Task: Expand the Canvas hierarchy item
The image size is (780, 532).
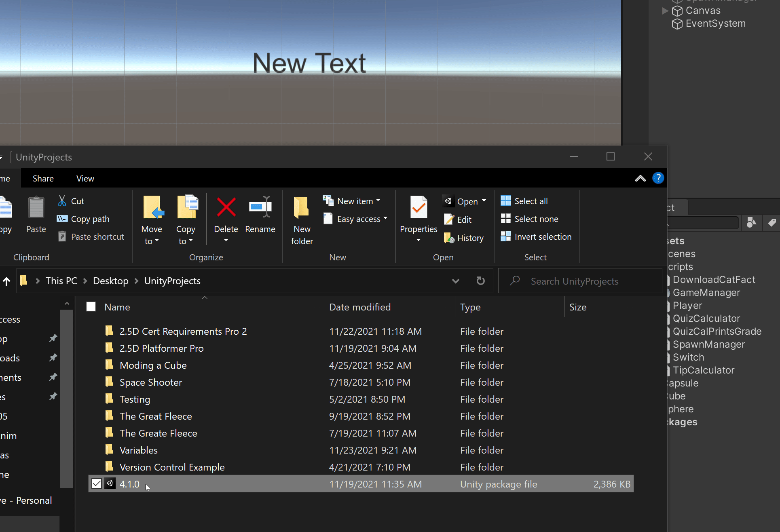Action: coord(665,11)
